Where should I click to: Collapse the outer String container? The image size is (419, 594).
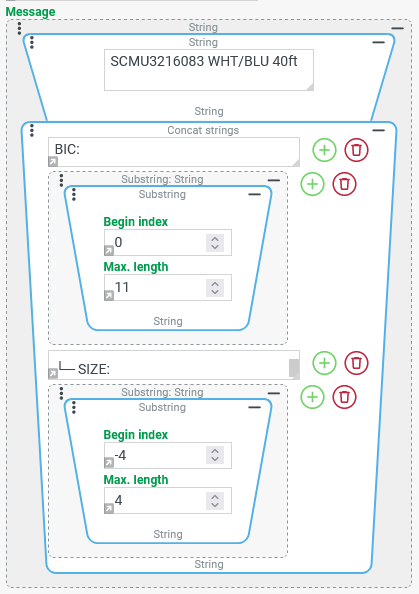(x=397, y=28)
